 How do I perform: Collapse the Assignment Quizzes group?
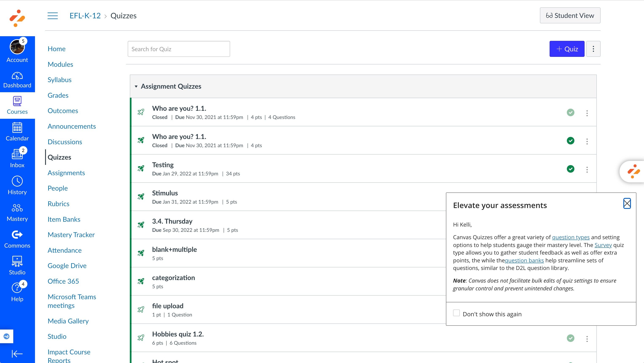point(136,87)
